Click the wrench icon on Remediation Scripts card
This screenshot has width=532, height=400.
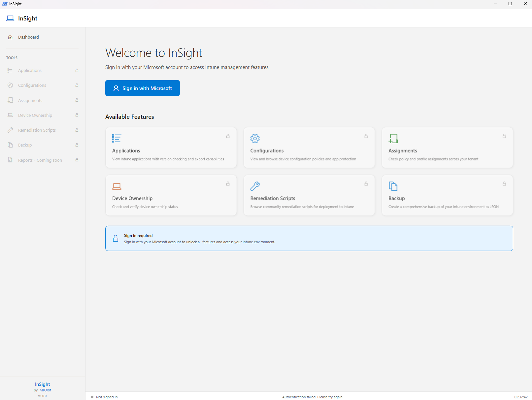[x=255, y=186]
